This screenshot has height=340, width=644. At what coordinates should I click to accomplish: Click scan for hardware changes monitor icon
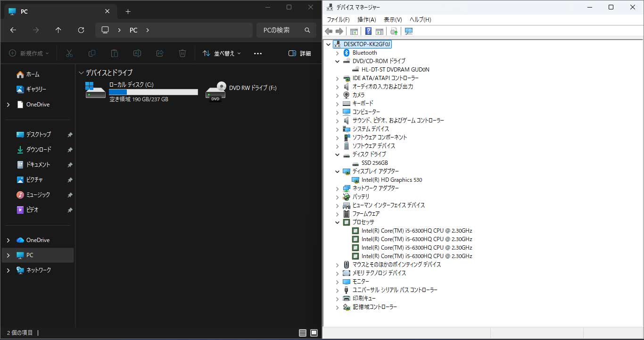(408, 31)
